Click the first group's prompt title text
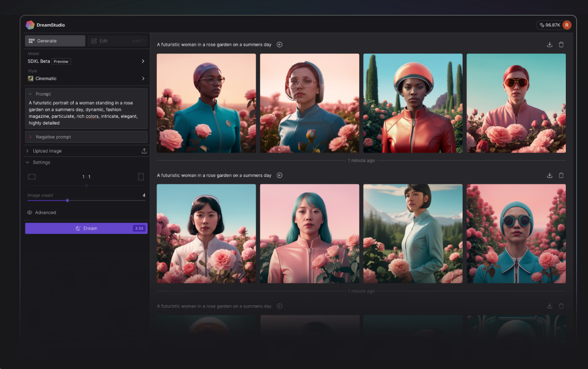The height and width of the screenshot is (369, 588). pyautogui.click(x=214, y=44)
